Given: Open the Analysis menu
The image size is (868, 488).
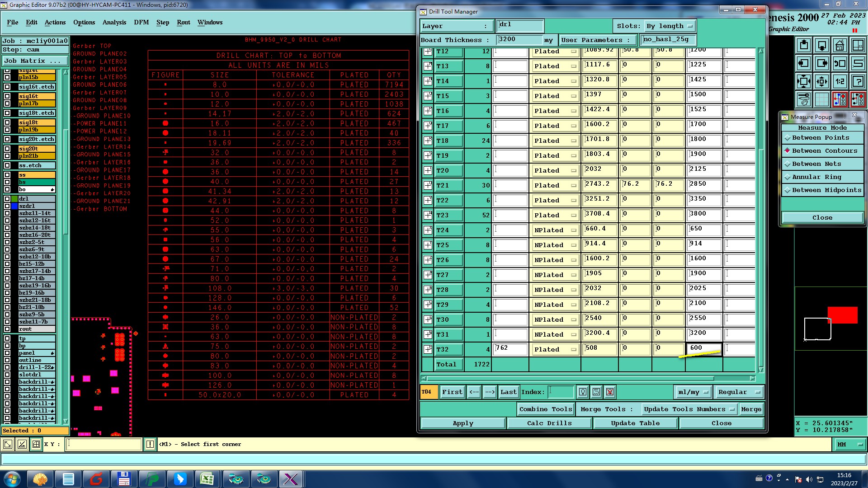Looking at the screenshot, I should tap(114, 22).
